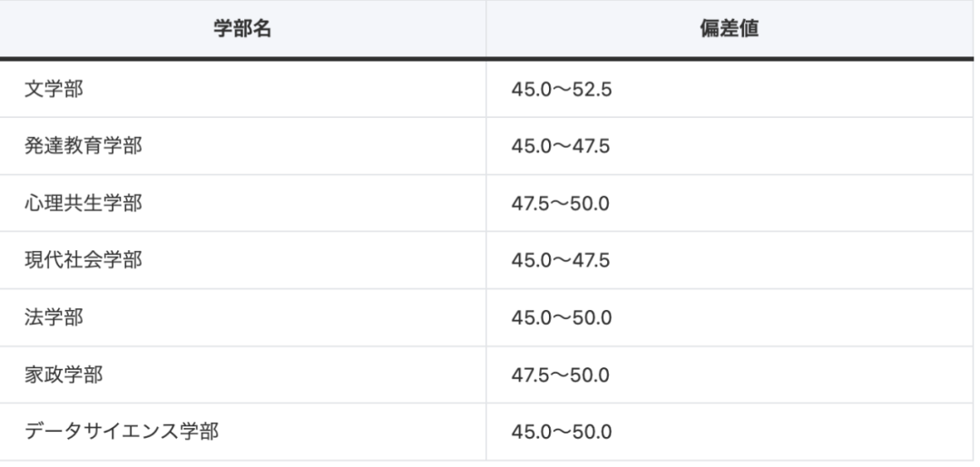
Task: Select the データサイエンス学部 department name
Action: point(121,432)
